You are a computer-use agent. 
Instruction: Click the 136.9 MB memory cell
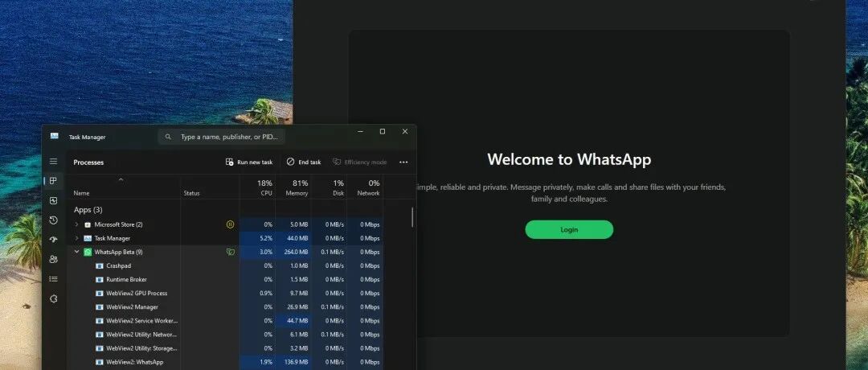tap(293, 362)
